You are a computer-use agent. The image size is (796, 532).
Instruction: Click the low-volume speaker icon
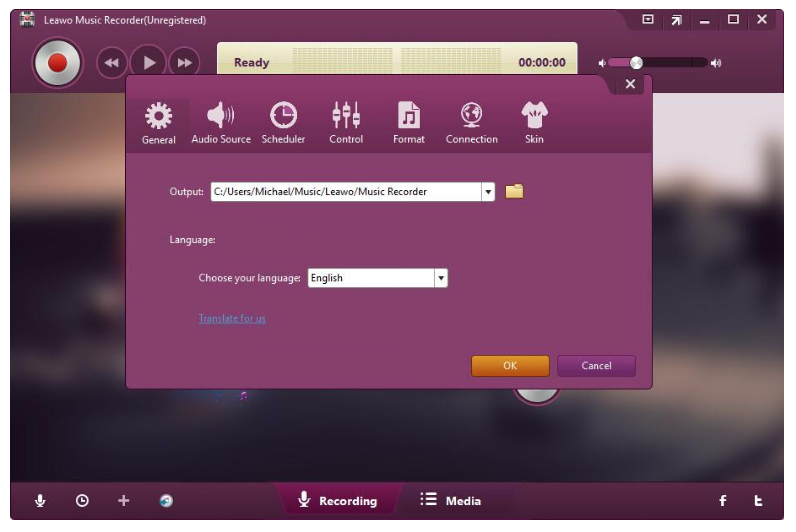[602, 63]
